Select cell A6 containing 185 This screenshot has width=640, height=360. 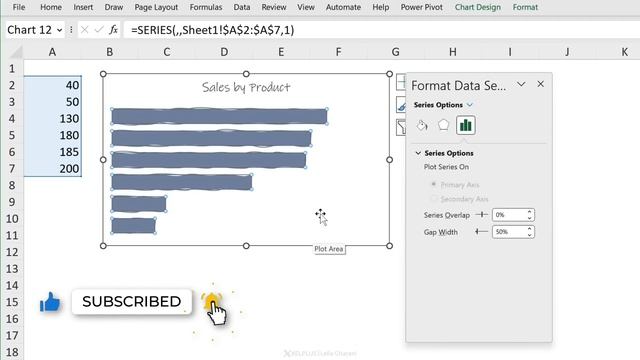pyautogui.click(x=53, y=152)
